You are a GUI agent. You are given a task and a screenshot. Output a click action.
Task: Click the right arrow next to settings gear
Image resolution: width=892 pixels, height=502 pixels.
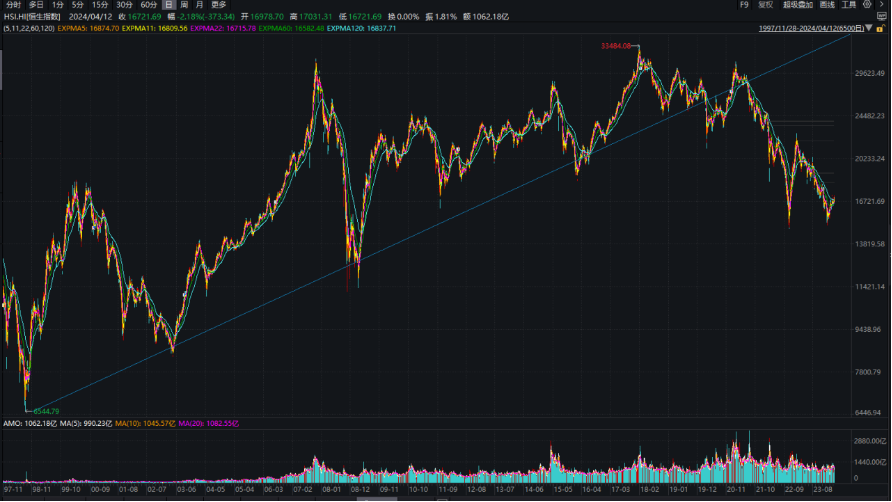882,5
